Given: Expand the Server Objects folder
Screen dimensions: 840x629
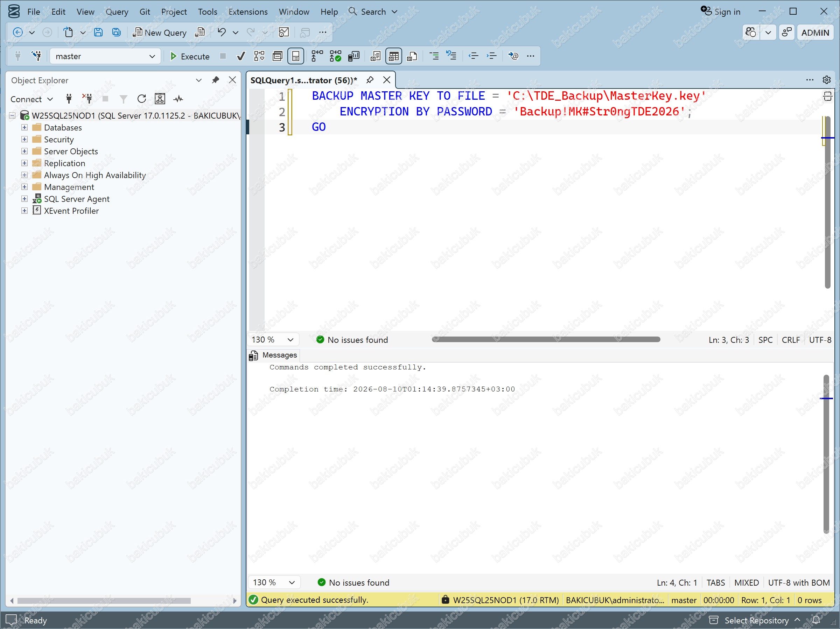Looking at the screenshot, I should [x=24, y=151].
